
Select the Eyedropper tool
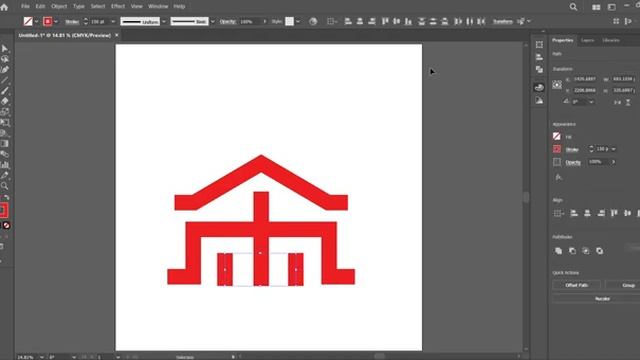point(4,176)
